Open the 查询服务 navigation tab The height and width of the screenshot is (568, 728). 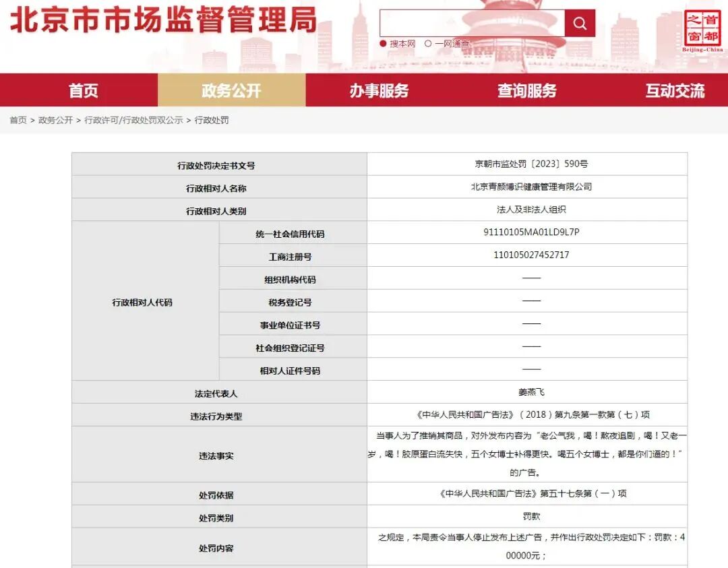click(527, 90)
